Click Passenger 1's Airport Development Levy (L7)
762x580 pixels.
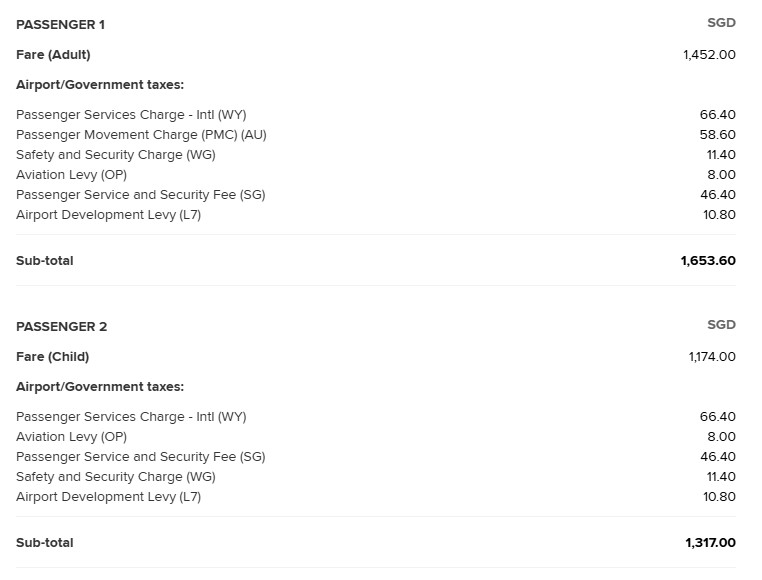coord(108,215)
